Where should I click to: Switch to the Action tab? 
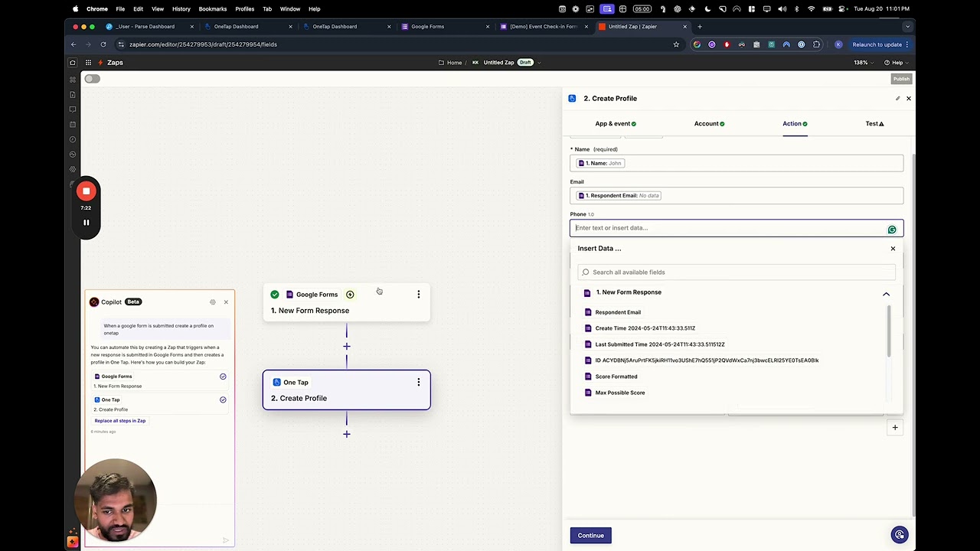click(x=795, y=123)
